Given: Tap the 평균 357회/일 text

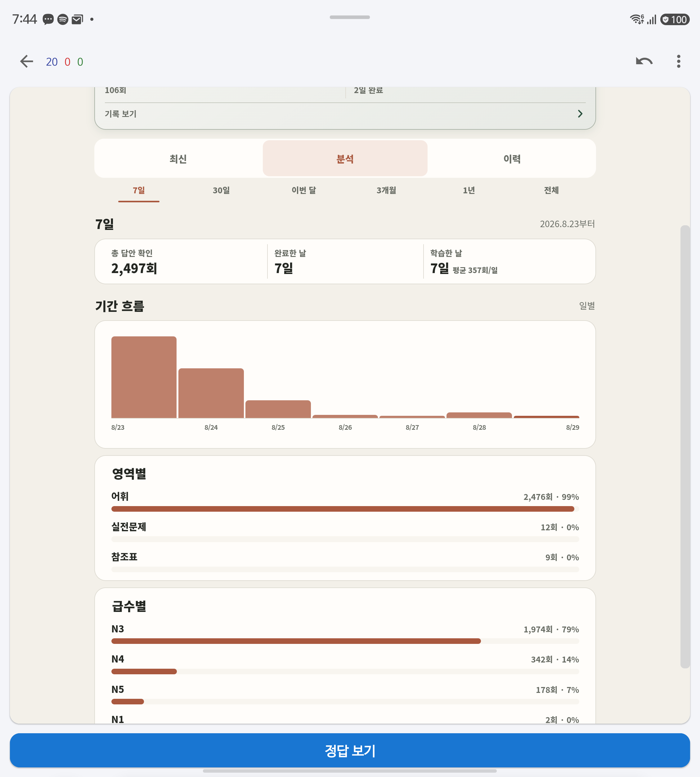Looking at the screenshot, I should pyautogui.click(x=475, y=270).
